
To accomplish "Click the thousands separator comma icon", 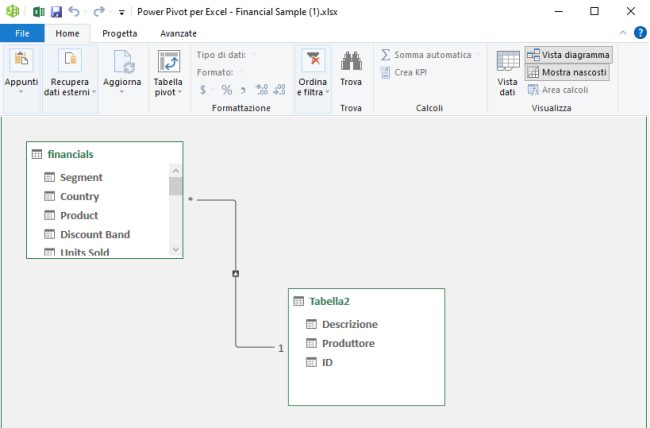I will 243,90.
